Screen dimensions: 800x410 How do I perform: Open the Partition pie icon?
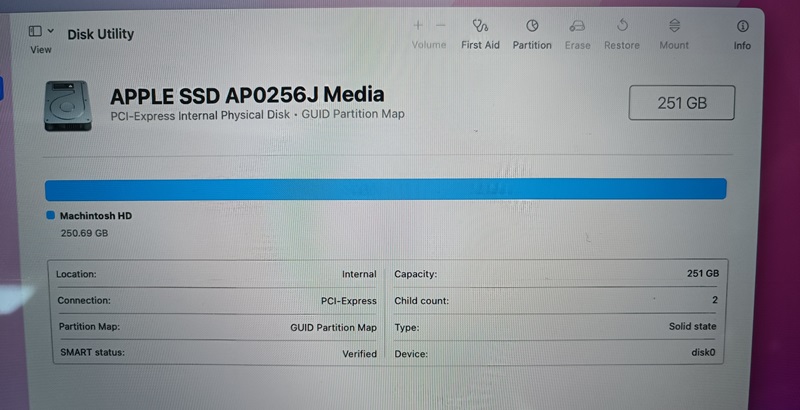(532, 25)
